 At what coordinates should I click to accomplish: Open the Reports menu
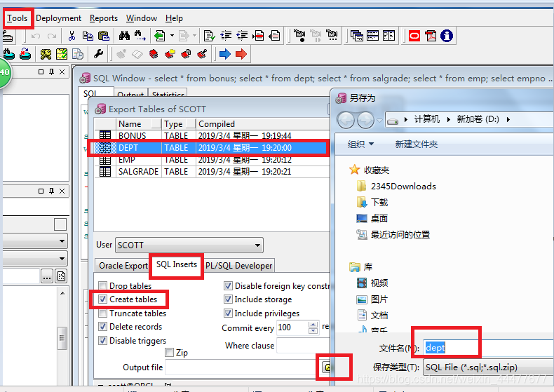click(104, 18)
